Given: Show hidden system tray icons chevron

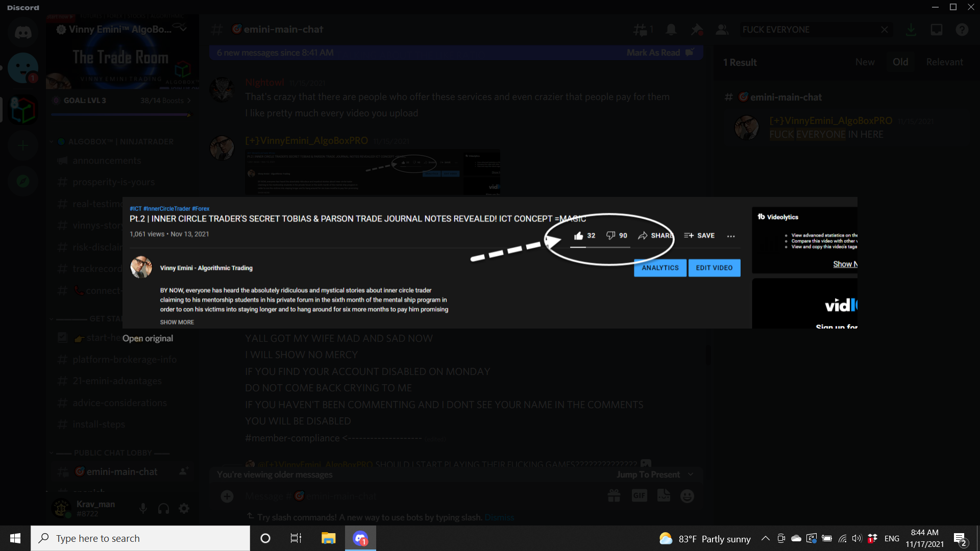Looking at the screenshot, I should 765,538.
